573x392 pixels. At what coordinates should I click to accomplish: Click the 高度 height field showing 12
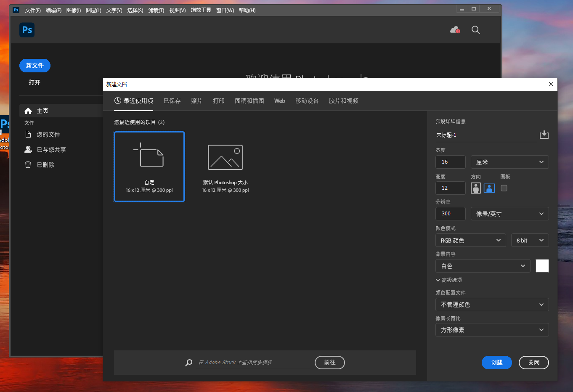click(451, 188)
